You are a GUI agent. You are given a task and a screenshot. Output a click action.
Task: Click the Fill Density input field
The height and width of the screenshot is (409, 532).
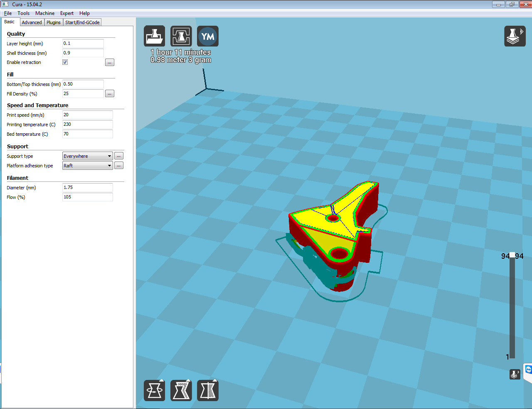[x=83, y=94]
